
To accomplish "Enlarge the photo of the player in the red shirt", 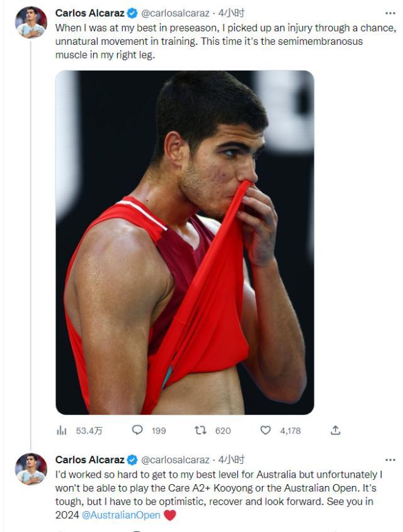I will pos(184,243).
